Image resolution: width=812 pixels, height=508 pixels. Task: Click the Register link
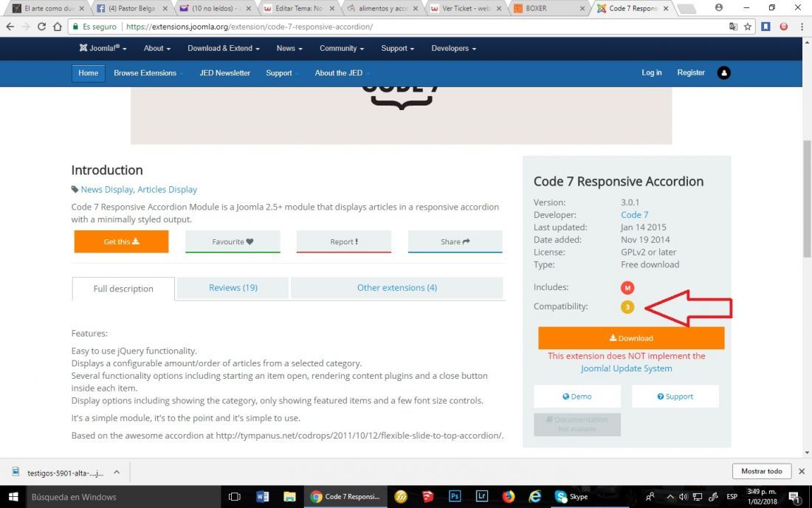point(691,72)
